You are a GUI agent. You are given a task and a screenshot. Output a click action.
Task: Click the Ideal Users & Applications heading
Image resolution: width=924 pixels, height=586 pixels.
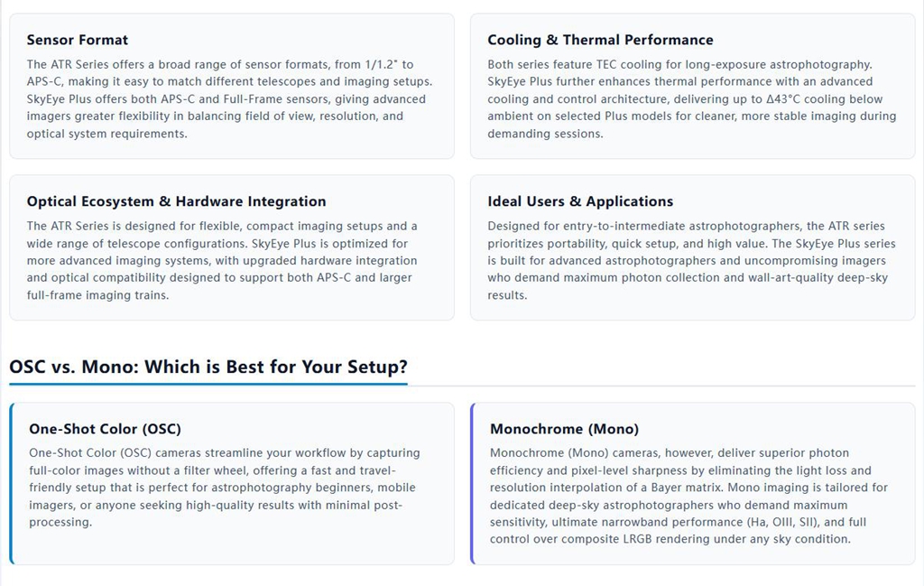[580, 201]
